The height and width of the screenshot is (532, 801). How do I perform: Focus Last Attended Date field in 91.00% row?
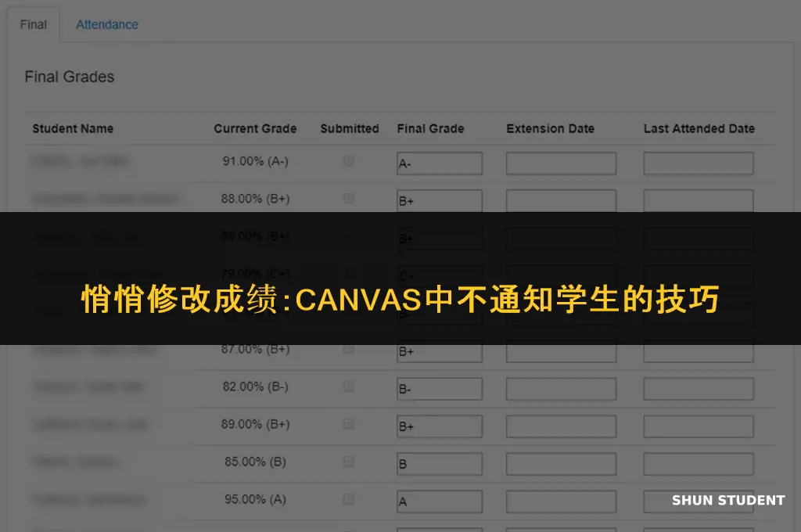699,164
